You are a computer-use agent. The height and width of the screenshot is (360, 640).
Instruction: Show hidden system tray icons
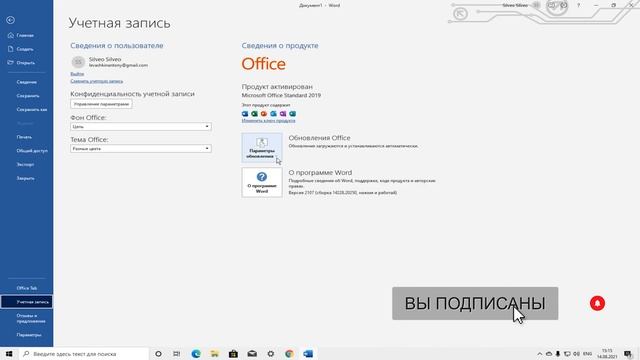540,354
